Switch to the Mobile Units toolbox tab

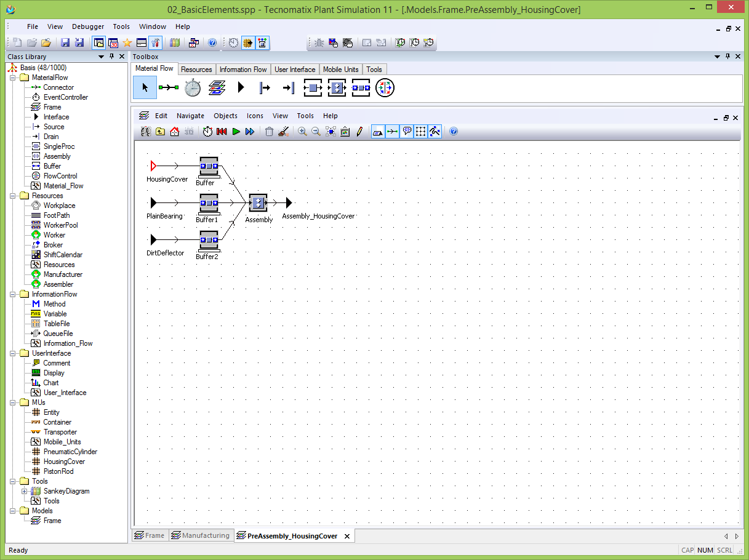tap(341, 70)
